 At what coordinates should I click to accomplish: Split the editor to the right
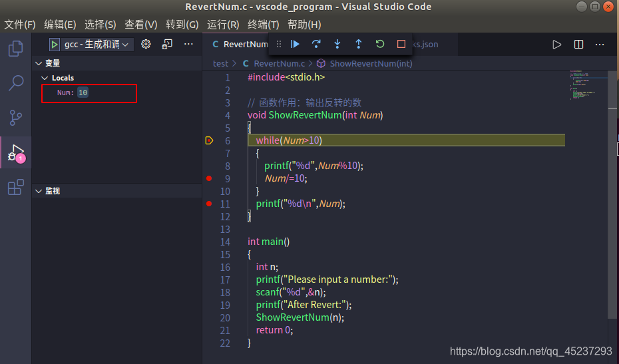(x=579, y=45)
